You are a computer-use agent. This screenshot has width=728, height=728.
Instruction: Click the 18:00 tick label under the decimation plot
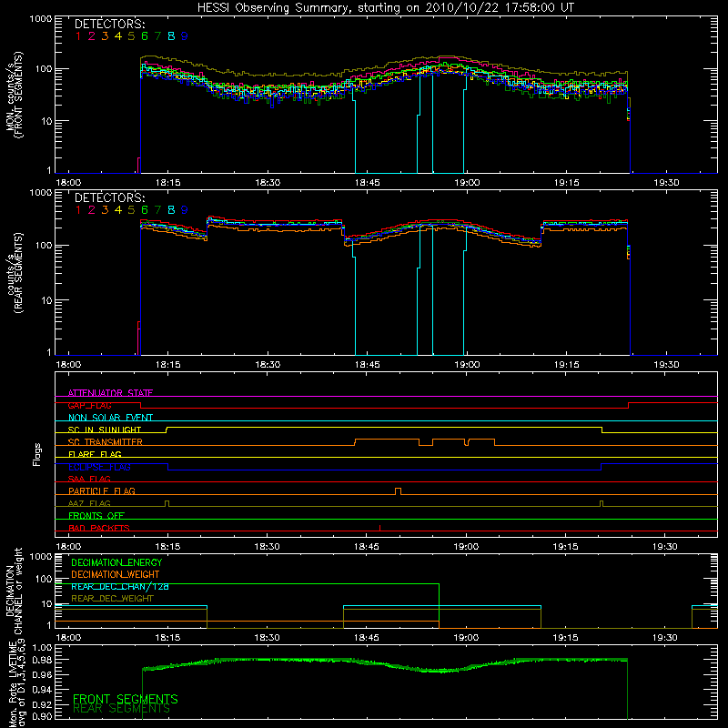pyautogui.click(x=68, y=638)
